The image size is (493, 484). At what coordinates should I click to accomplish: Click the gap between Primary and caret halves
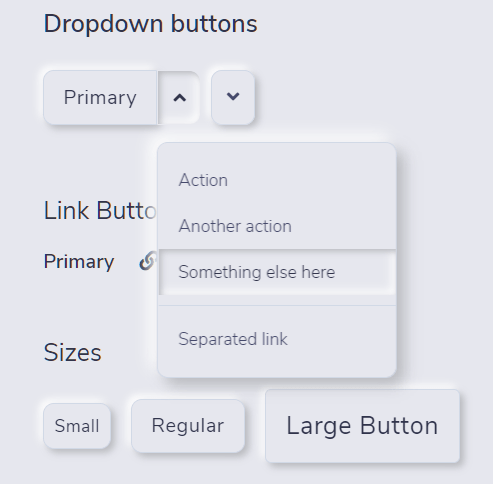[158, 98]
